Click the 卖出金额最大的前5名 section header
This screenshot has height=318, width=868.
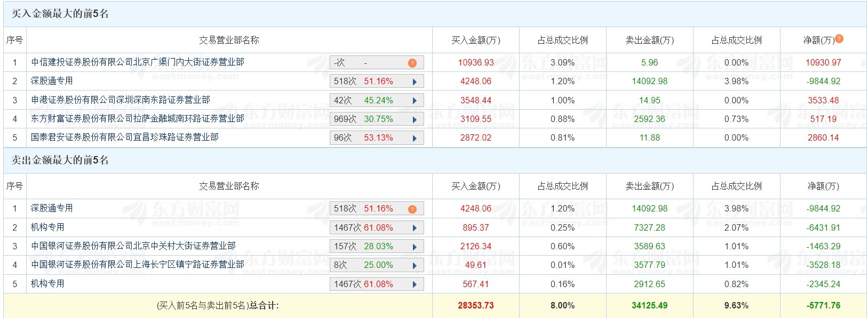pyautogui.click(x=60, y=160)
